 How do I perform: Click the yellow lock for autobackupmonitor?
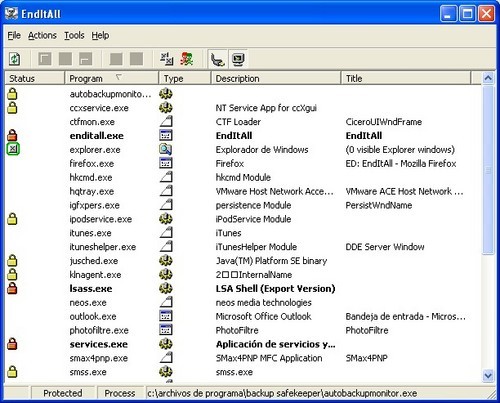tap(12, 94)
